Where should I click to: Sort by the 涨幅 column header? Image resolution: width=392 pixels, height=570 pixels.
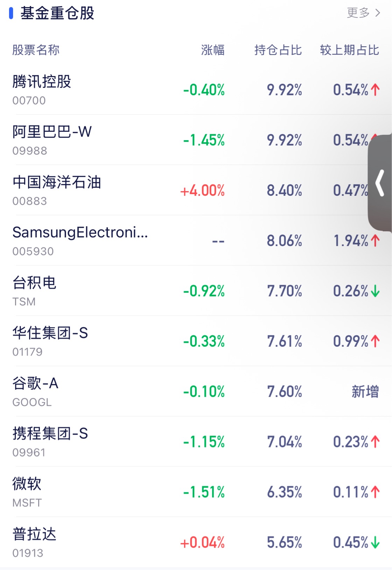(x=212, y=50)
